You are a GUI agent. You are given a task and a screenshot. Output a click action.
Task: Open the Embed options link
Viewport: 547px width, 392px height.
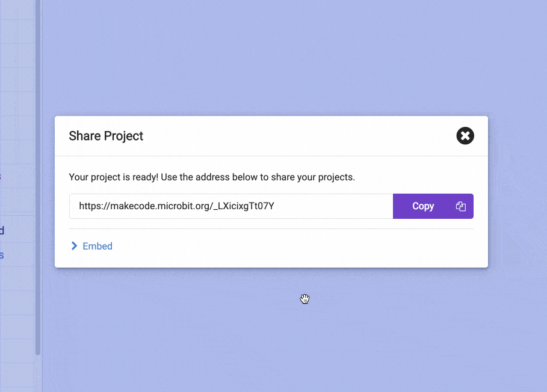click(x=97, y=246)
